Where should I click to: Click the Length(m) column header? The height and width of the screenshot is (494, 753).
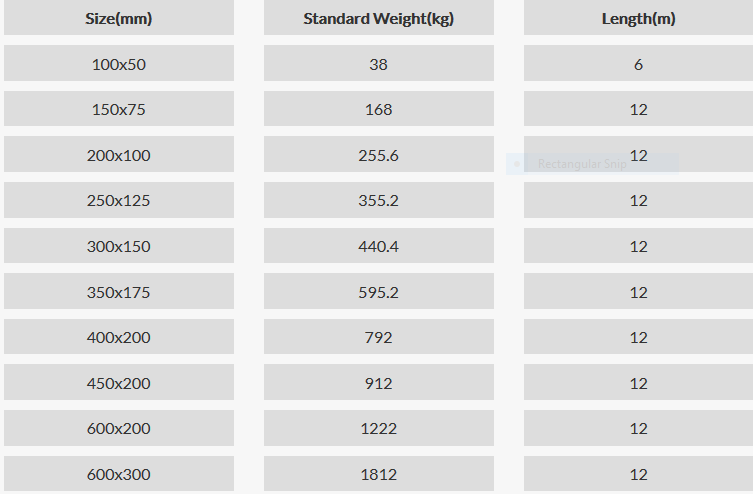click(638, 18)
